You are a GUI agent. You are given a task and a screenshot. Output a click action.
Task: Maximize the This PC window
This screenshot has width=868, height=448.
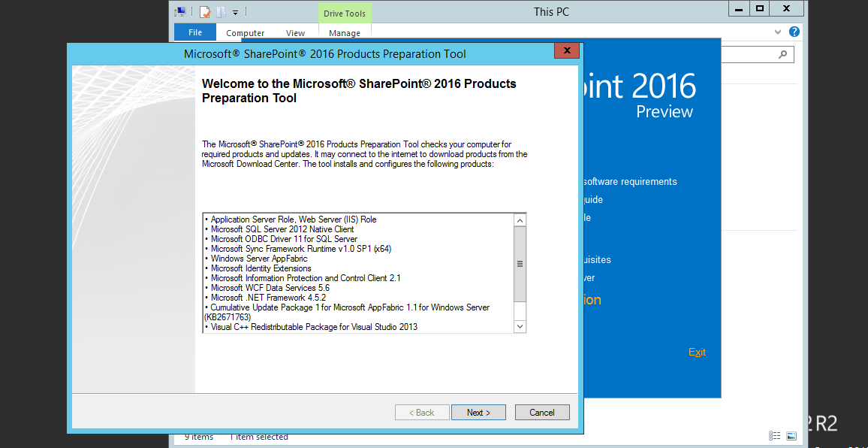[x=760, y=8]
